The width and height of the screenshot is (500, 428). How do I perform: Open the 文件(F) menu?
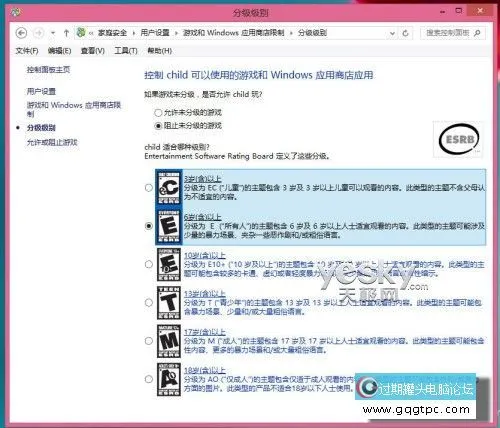coord(27,51)
